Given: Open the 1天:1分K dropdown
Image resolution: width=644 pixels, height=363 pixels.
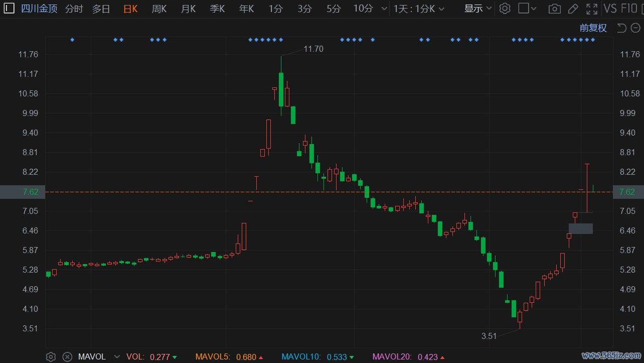Looking at the screenshot, I should (418, 9).
